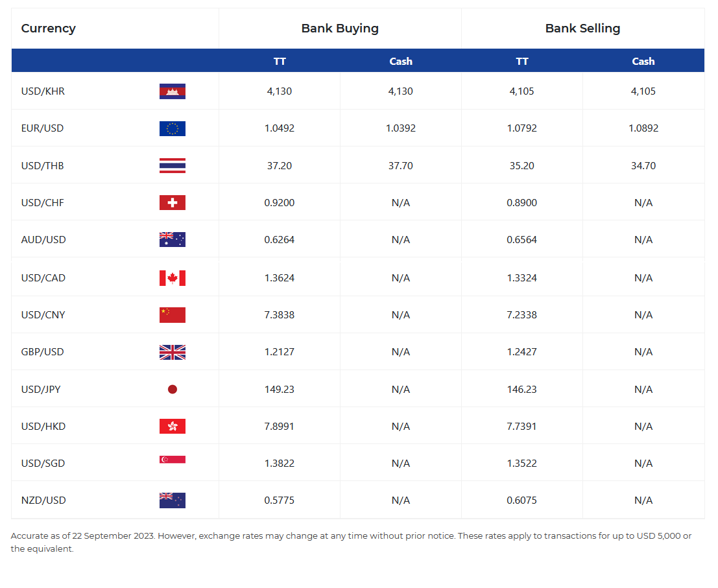718x588 pixels.
Task: Select the USD/KHR currency pair label
Action: pos(43,91)
